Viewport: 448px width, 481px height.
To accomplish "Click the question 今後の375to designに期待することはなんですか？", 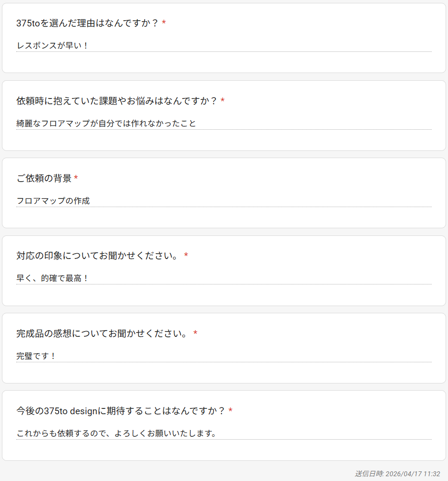I will [121, 411].
